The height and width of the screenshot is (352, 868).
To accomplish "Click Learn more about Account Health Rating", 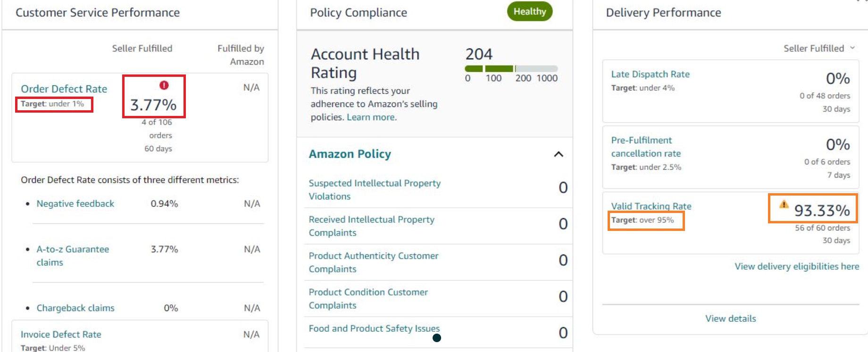I will click(372, 117).
